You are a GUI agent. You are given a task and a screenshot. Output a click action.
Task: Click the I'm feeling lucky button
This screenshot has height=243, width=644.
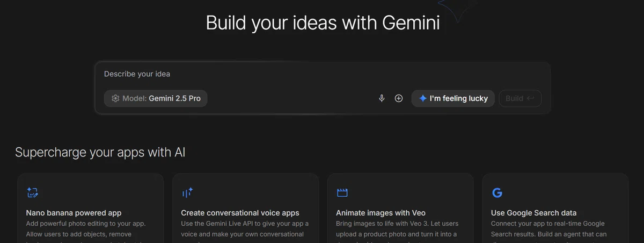pos(453,98)
